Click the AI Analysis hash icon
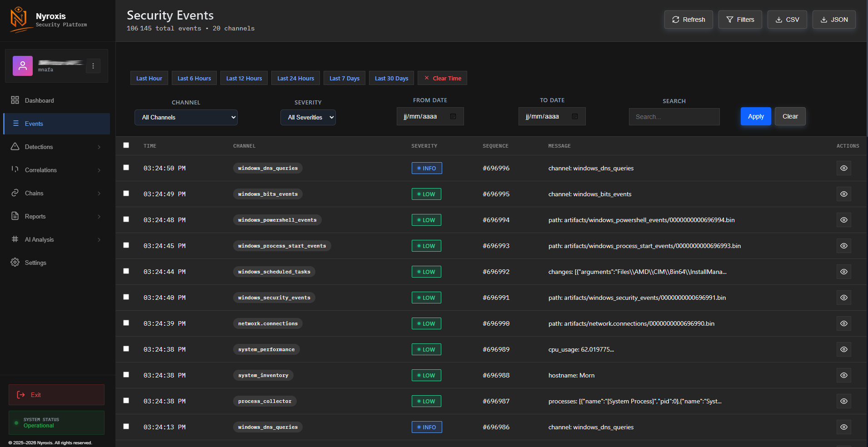The width and height of the screenshot is (868, 447). pos(15,239)
